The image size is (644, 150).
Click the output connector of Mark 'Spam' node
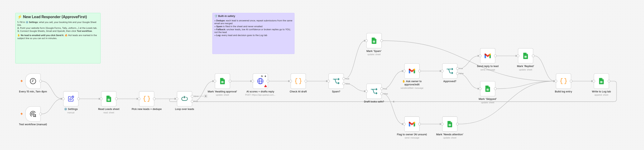[382, 40]
